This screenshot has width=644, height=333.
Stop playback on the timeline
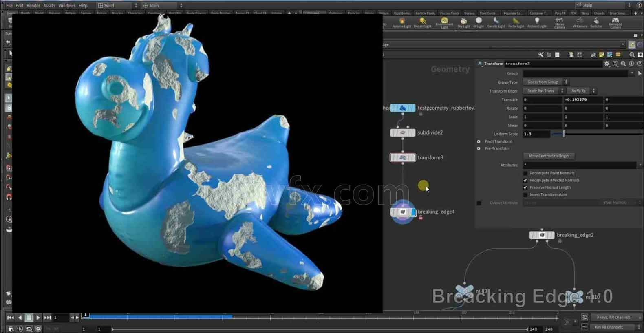tap(29, 318)
